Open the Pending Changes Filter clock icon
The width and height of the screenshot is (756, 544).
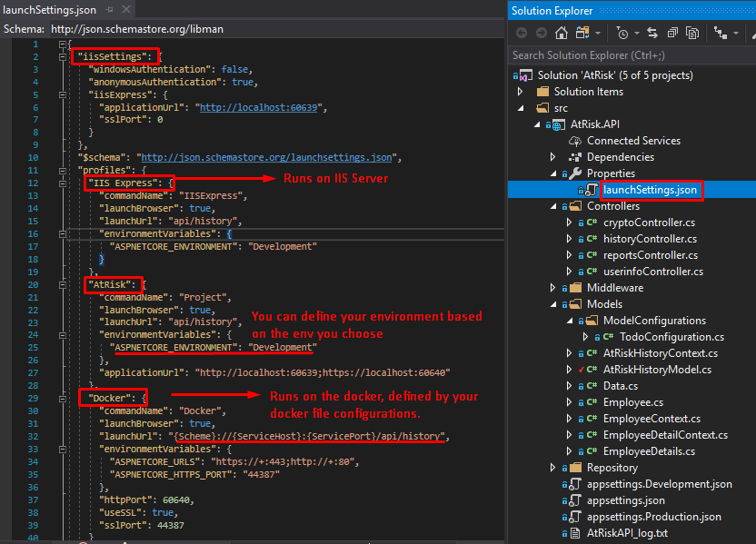click(x=622, y=33)
